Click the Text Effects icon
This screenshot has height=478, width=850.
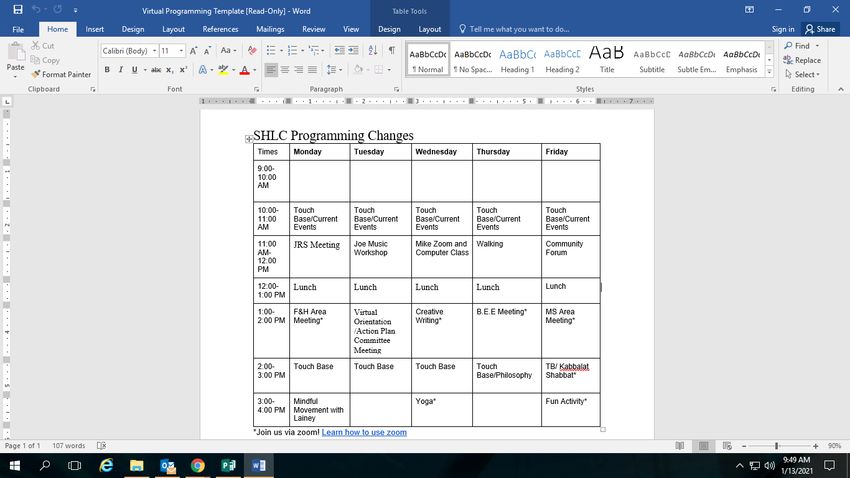(203, 69)
